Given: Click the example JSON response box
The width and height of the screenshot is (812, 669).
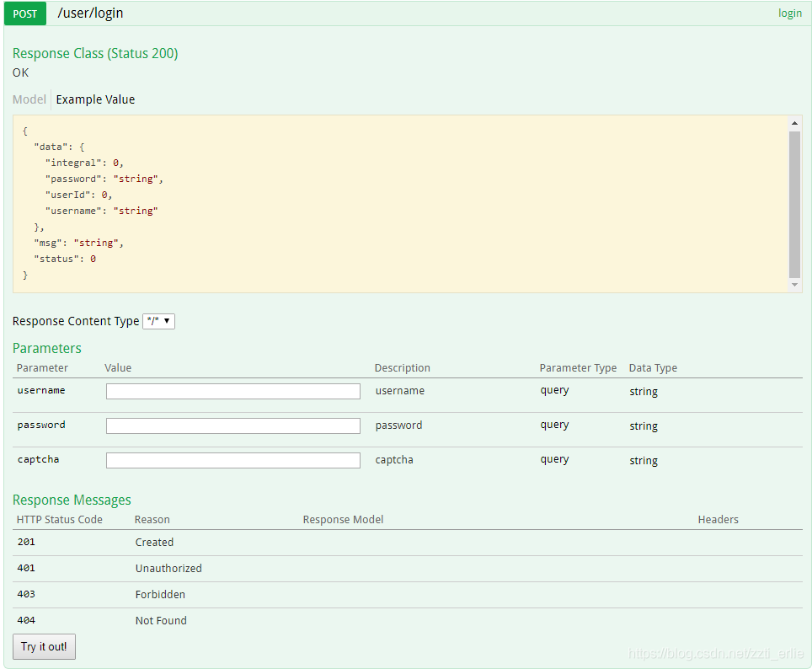Looking at the screenshot, I should pos(400,204).
